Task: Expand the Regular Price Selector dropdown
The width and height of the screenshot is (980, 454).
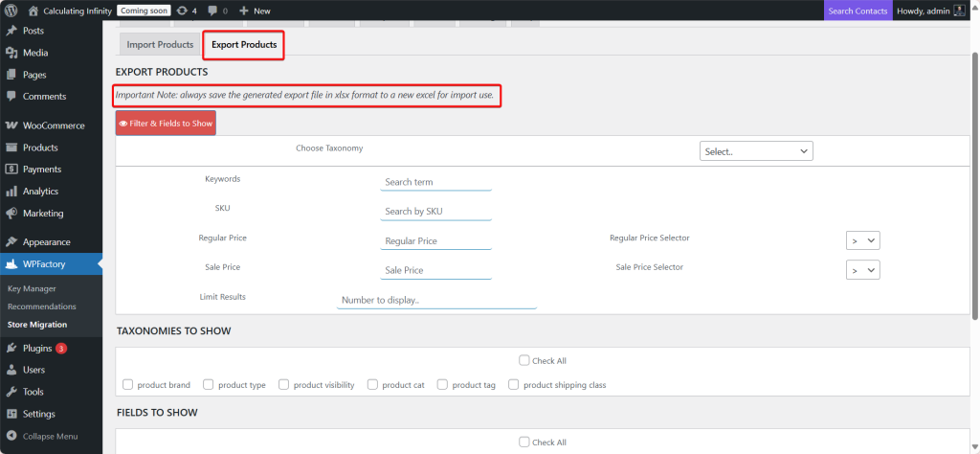Action: [862, 240]
